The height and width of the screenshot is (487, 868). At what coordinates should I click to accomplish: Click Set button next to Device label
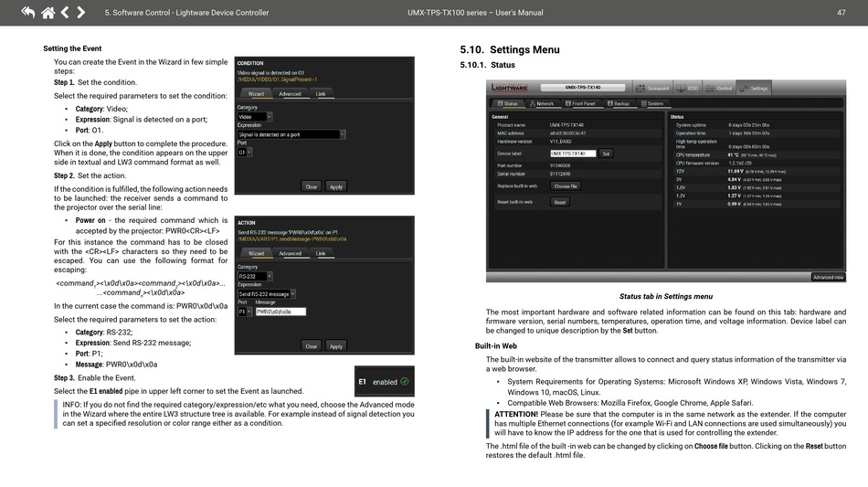pos(606,154)
